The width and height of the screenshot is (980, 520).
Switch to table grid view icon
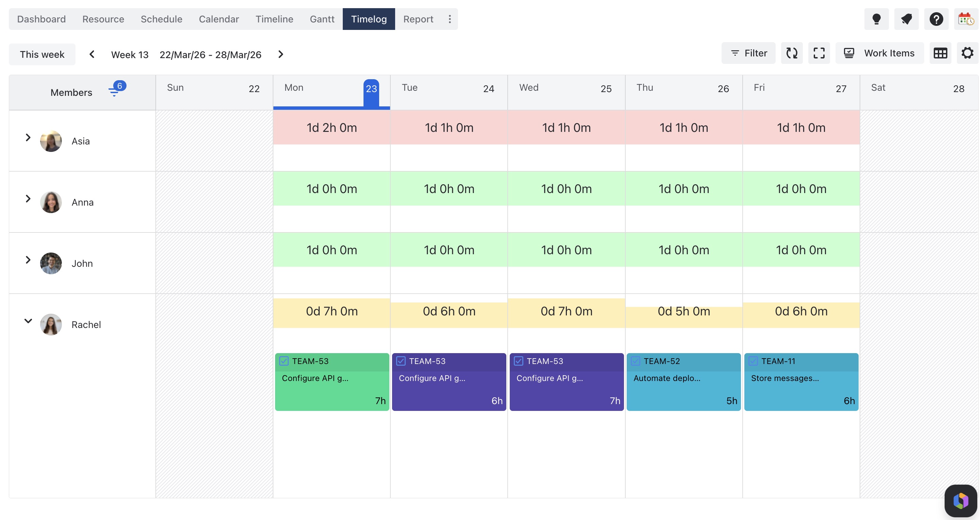[x=940, y=53]
